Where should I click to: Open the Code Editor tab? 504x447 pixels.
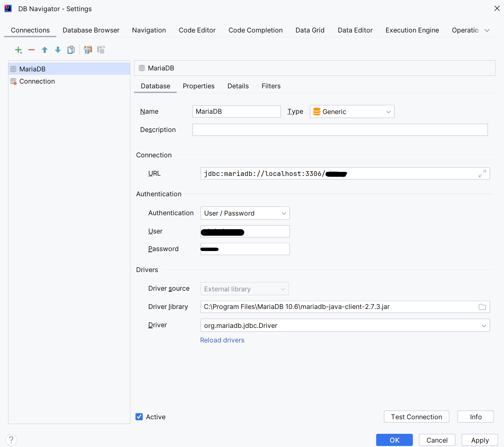(x=197, y=30)
